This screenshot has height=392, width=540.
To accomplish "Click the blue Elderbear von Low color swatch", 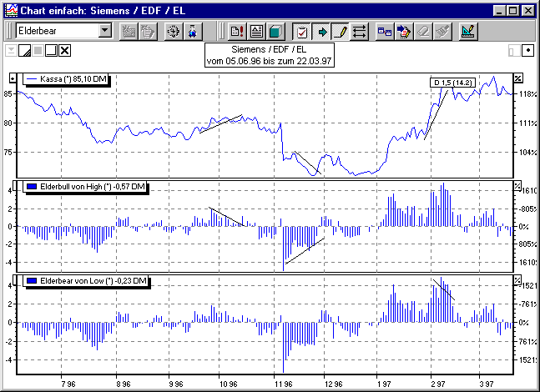I will click(x=33, y=281).
